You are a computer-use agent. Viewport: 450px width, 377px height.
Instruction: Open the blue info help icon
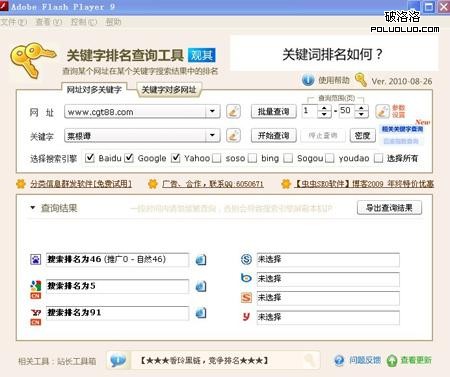[308, 80]
